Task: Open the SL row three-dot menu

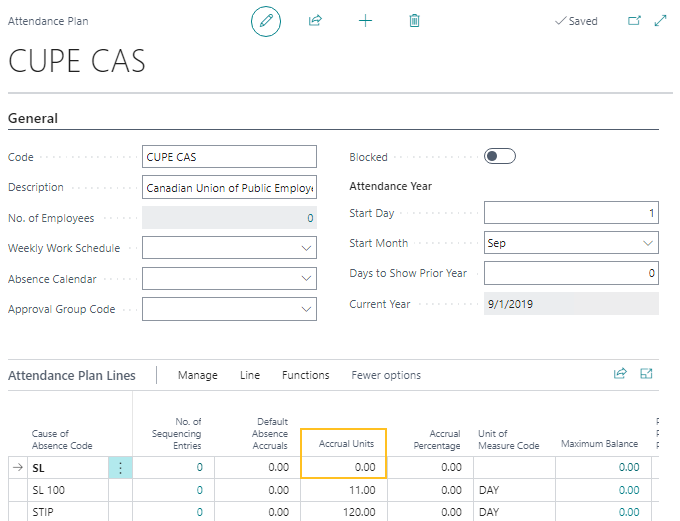Action: point(120,468)
